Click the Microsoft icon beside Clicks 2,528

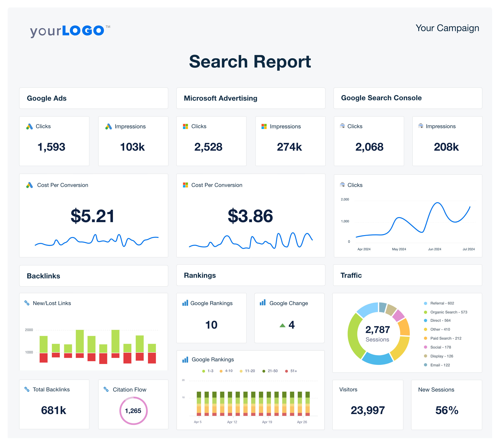[x=186, y=126]
